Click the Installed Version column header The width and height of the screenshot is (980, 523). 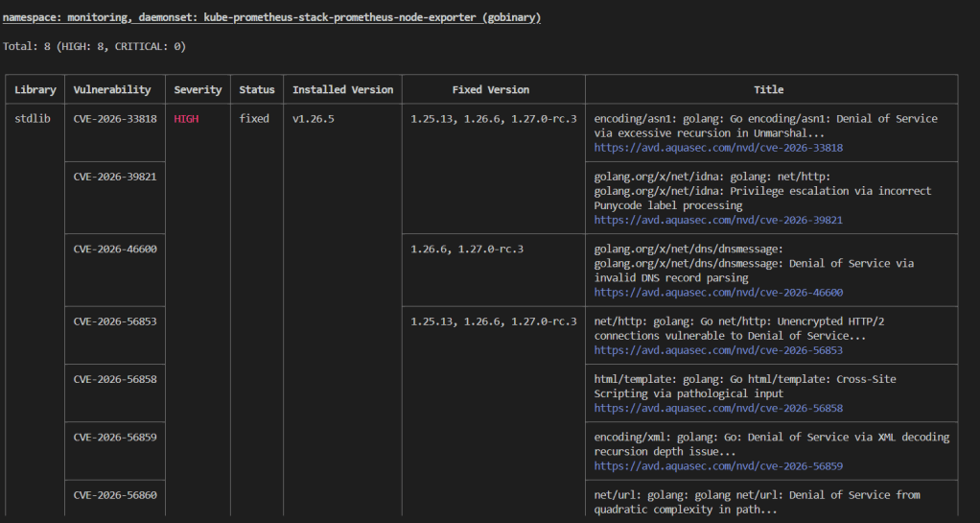342,89
